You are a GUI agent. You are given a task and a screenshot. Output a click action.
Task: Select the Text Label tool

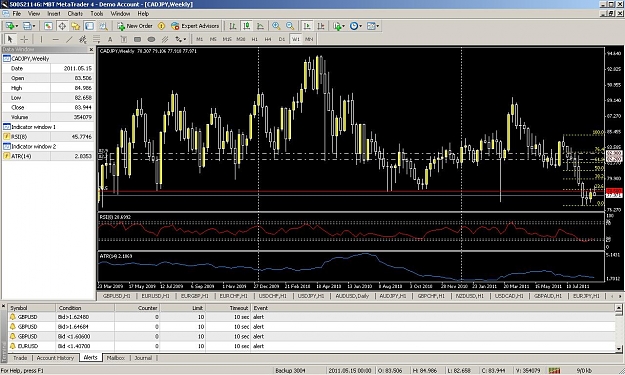(x=124, y=39)
